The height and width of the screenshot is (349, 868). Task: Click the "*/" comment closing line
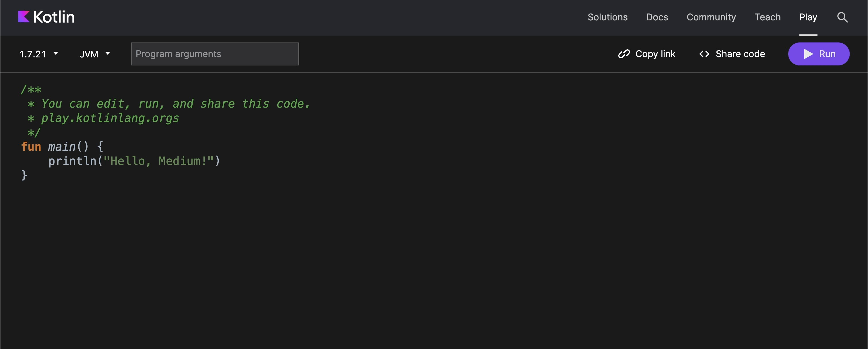pyautogui.click(x=34, y=132)
